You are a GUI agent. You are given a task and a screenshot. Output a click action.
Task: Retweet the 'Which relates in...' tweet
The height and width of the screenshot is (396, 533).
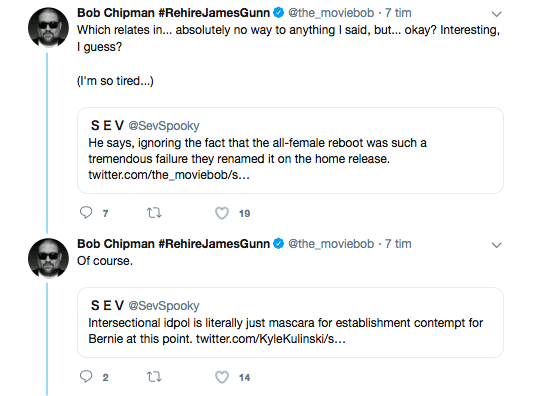coord(154,213)
